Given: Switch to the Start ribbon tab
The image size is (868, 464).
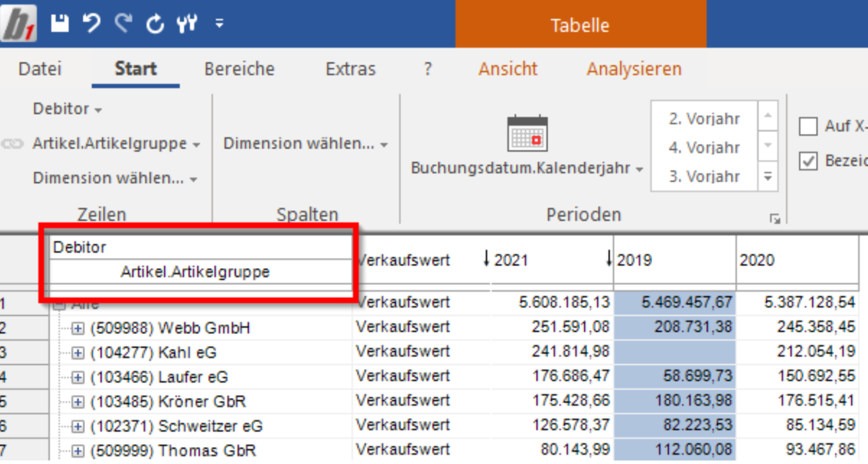Looking at the screenshot, I should pyautogui.click(x=135, y=69).
